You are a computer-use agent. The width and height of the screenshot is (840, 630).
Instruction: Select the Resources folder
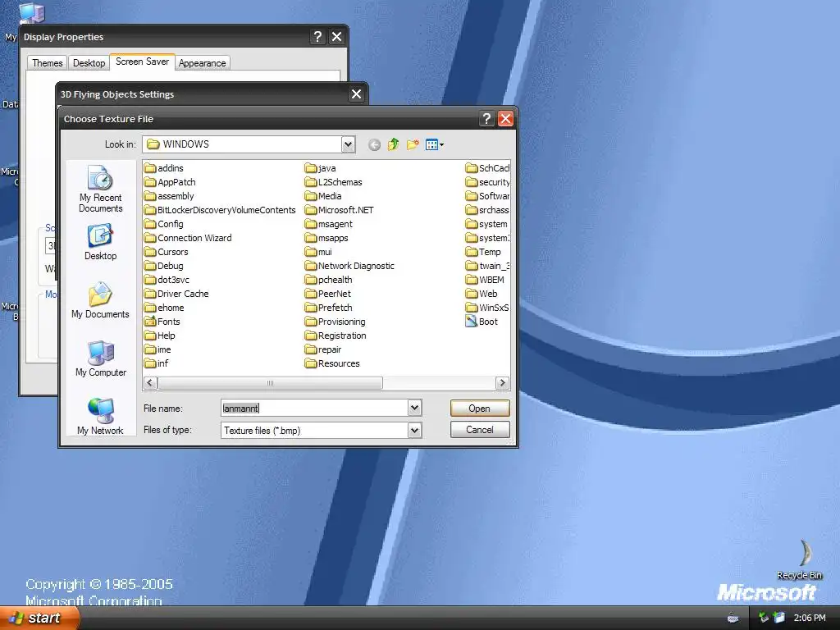(x=332, y=363)
